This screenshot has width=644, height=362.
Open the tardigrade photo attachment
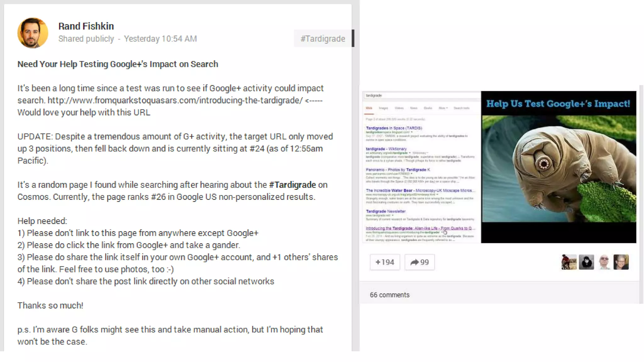[x=558, y=169]
